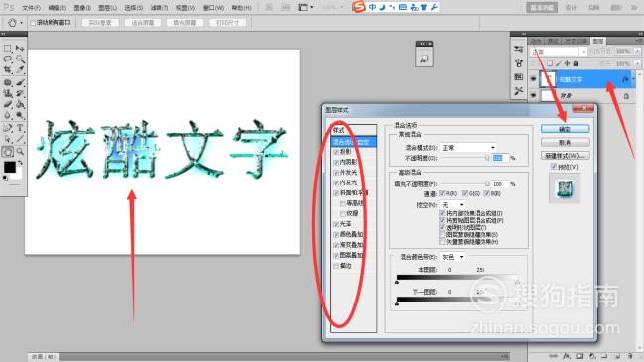The height and width of the screenshot is (362, 644).
Task: Click the 适合屏幕 fit screen button
Action: 143,23
